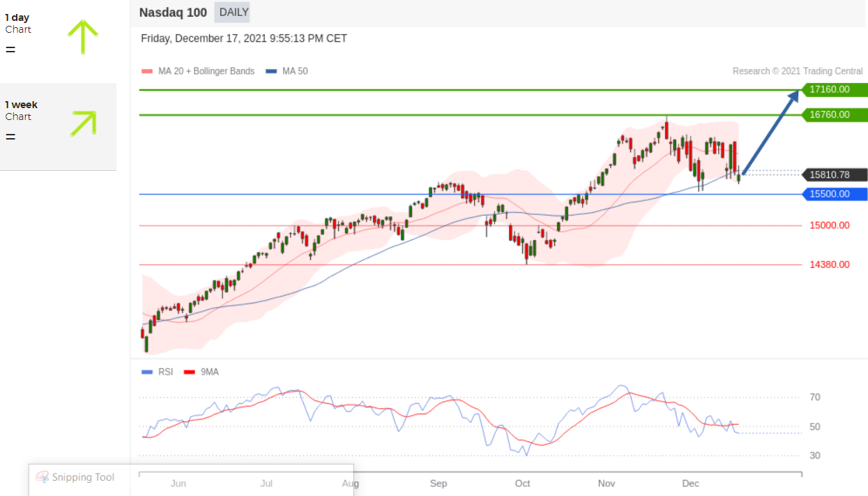Click the Oct label on the time axis
Screen dimensions: 868x496
tap(522, 483)
